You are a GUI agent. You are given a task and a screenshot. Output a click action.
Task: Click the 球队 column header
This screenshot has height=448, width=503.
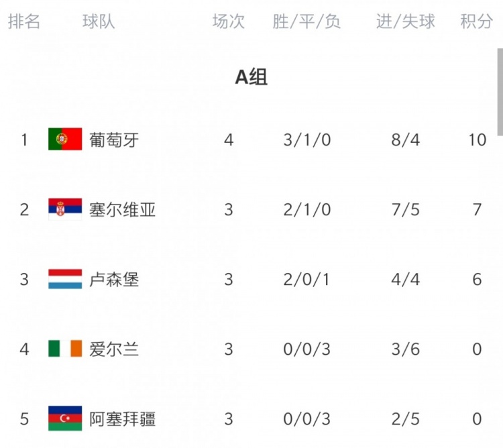[99, 21]
